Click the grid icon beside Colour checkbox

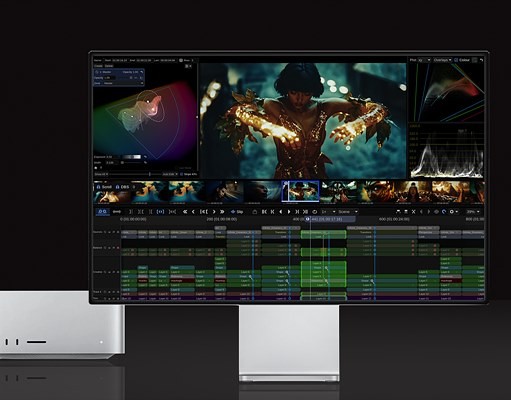click(475, 60)
